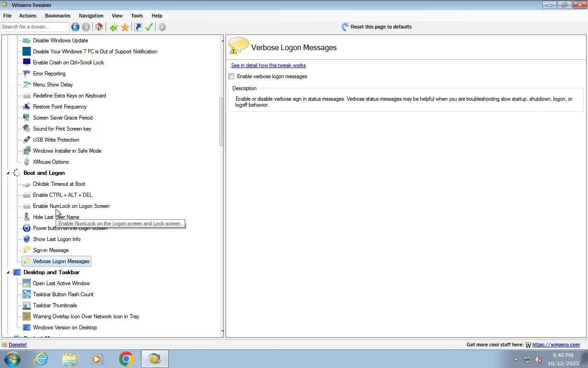Select Warning Overlay Icon Over Network Icon
588x368 pixels.
pos(86,316)
